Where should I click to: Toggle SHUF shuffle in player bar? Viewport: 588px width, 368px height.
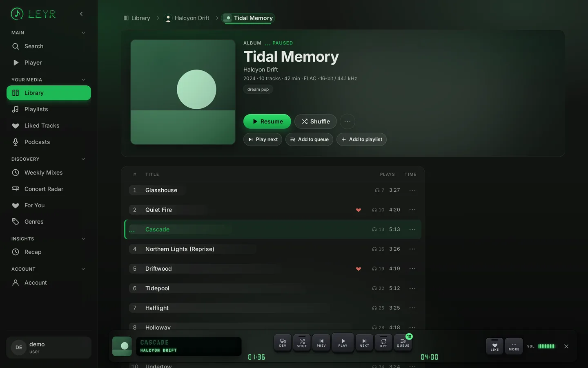(x=302, y=343)
